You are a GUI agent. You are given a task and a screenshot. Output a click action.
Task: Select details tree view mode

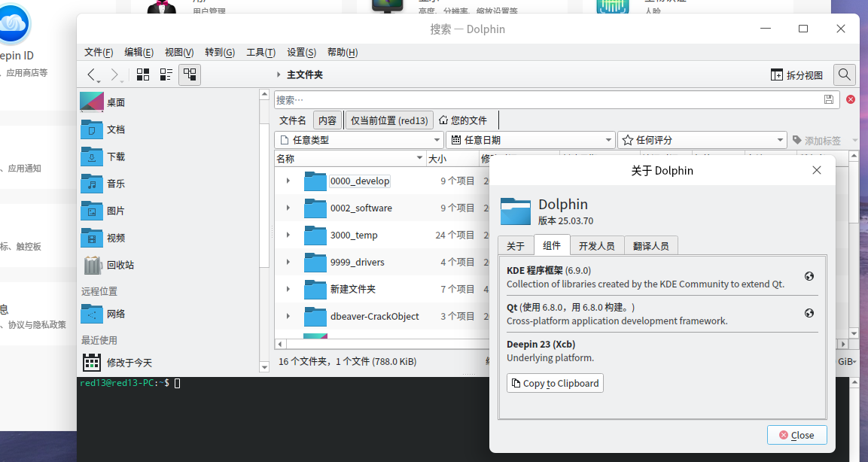click(189, 74)
